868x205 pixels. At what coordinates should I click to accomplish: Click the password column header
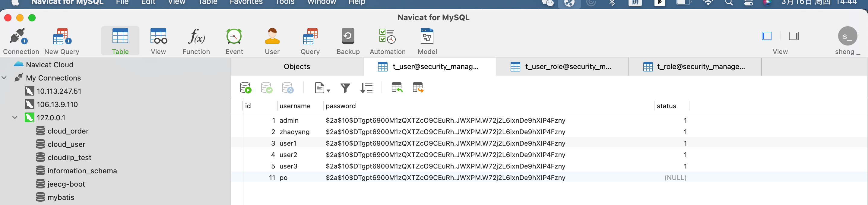pos(340,106)
